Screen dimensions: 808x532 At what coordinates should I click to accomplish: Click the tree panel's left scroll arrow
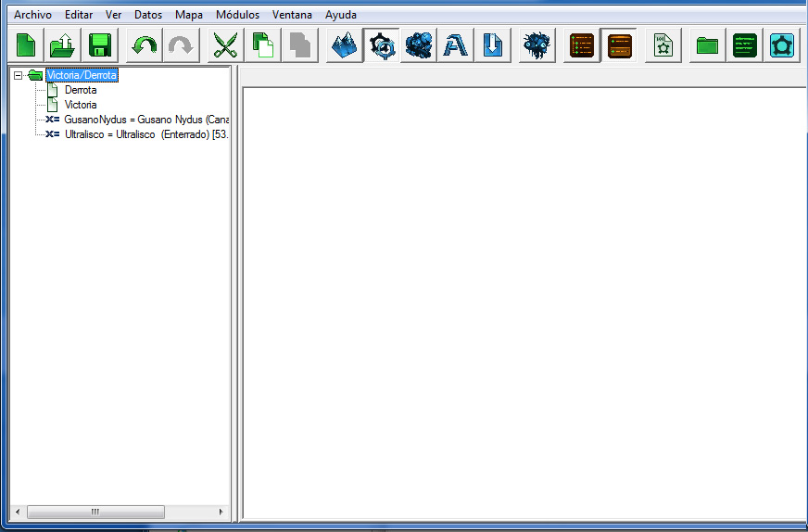(18, 512)
